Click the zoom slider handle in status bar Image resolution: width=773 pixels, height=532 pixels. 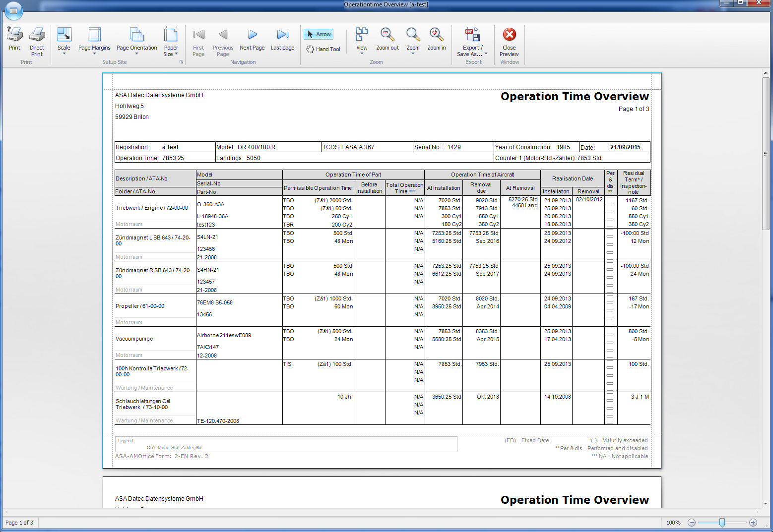pos(722,523)
